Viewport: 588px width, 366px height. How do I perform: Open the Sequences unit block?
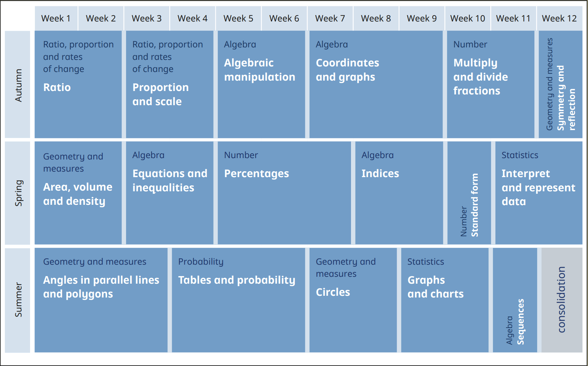[515, 300]
